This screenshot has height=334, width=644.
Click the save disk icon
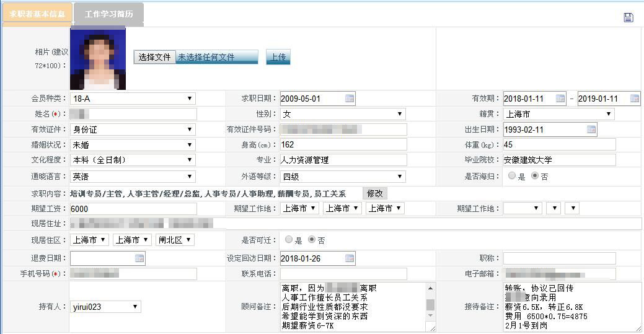click(x=628, y=17)
